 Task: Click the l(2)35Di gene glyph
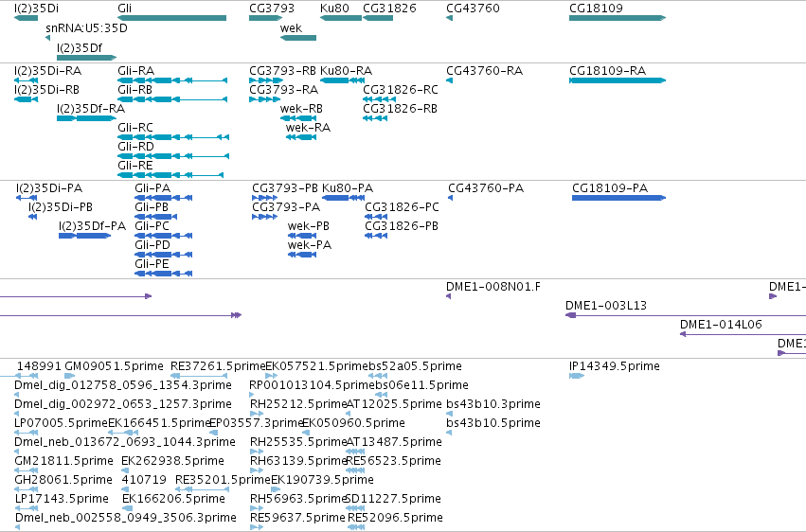tap(26, 18)
